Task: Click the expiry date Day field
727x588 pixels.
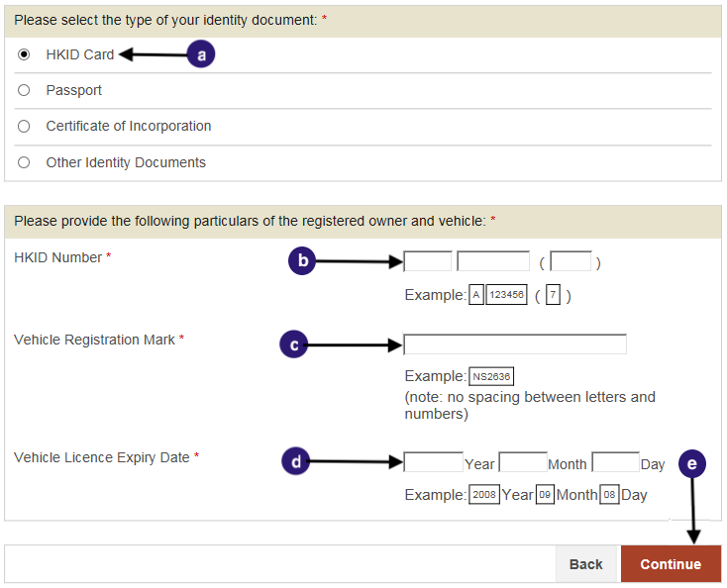Action: (x=616, y=462)
